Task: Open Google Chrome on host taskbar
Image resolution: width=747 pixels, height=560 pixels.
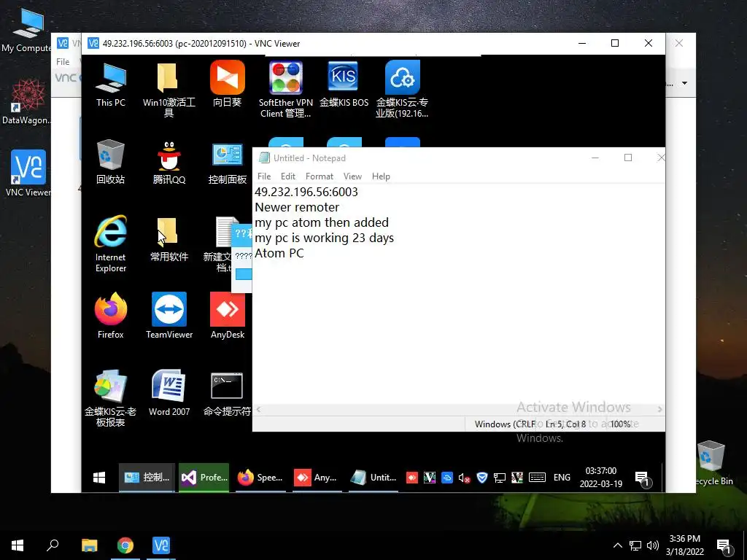Action: pos(125,545)
